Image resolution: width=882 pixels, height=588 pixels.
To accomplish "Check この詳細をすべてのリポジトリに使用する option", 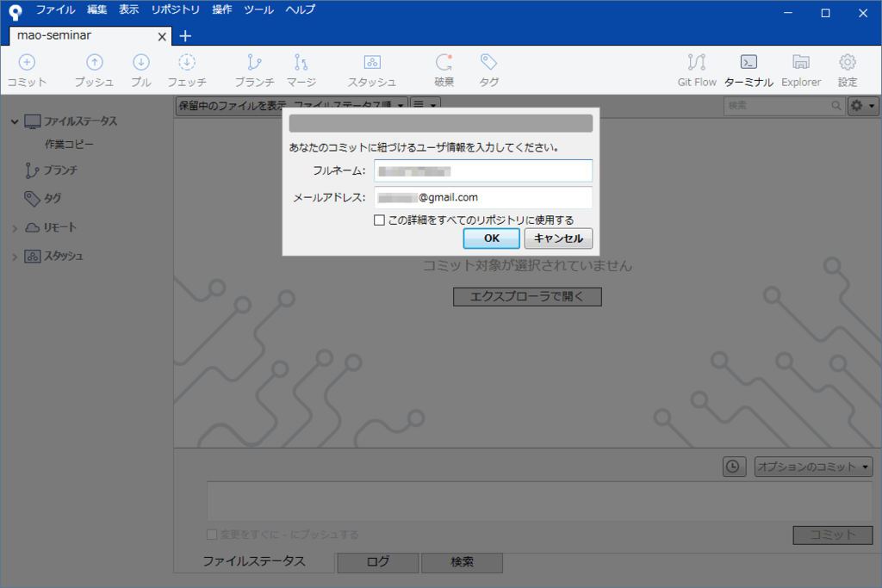I will tap(379, 220).
